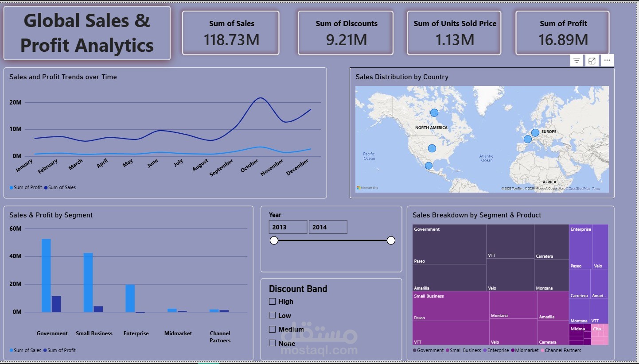Click the Midmarket legend item under the treemap
The width and height of the screenshot is (639, 364).
click(525, 350)
